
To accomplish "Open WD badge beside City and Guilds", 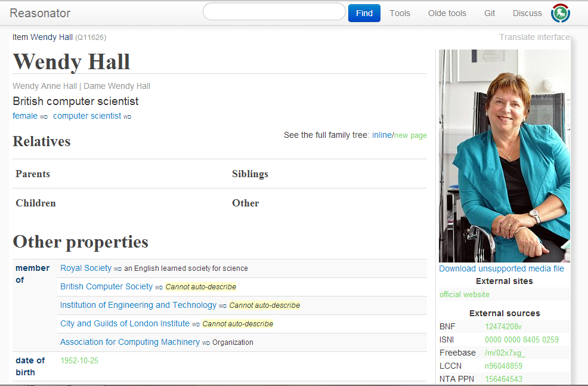I will click(196, 325).
